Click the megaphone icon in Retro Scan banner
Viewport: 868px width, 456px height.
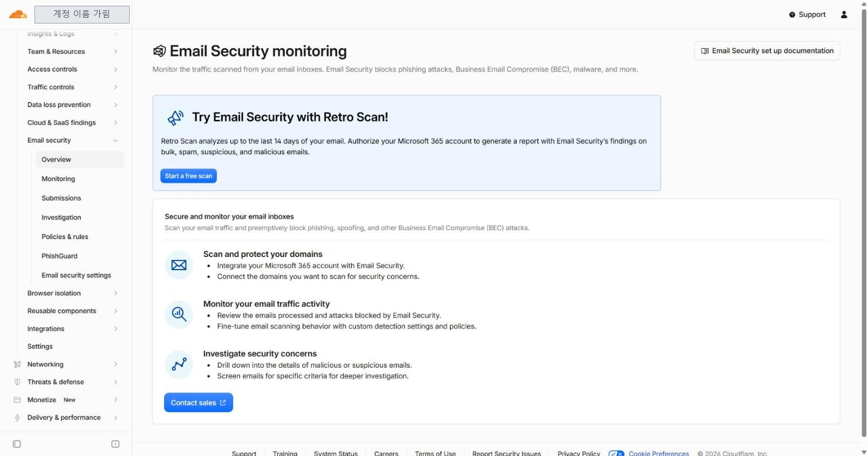coord(176,118)
